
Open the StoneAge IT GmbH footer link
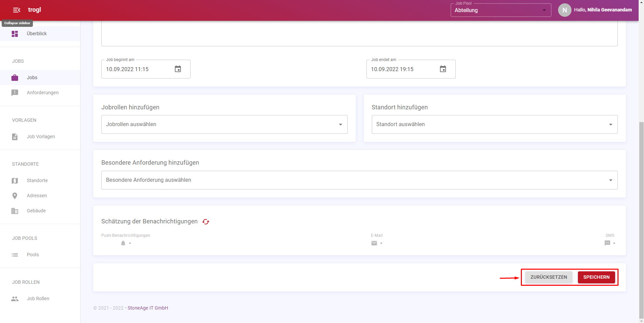click(x=148, y=308)
